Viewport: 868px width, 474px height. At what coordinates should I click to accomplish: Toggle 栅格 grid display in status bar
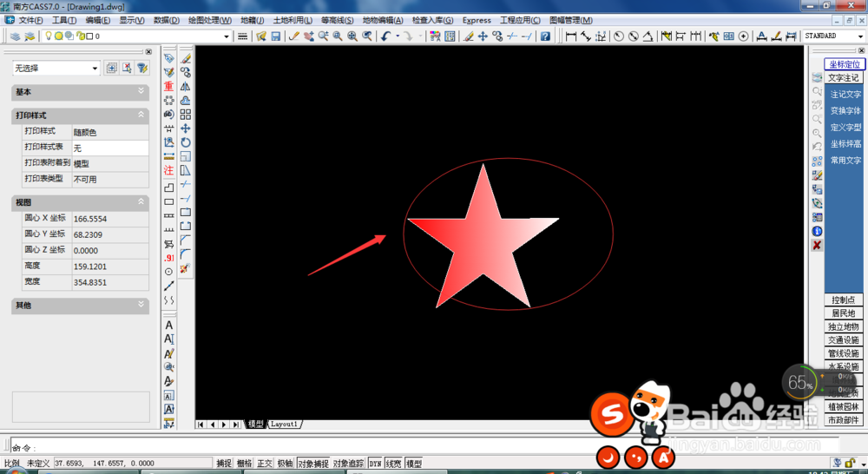point(244,464)
